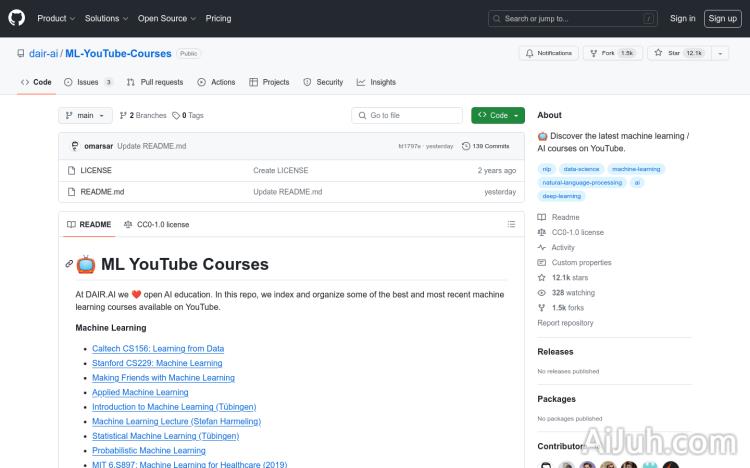
Task: Switch to the Issues tab
Action: click(x=88, y=82)
